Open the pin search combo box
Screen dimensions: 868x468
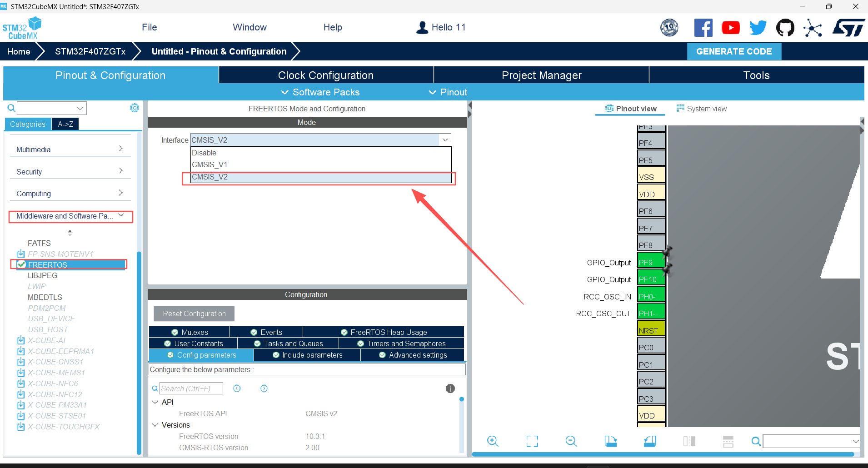(811, 441)
